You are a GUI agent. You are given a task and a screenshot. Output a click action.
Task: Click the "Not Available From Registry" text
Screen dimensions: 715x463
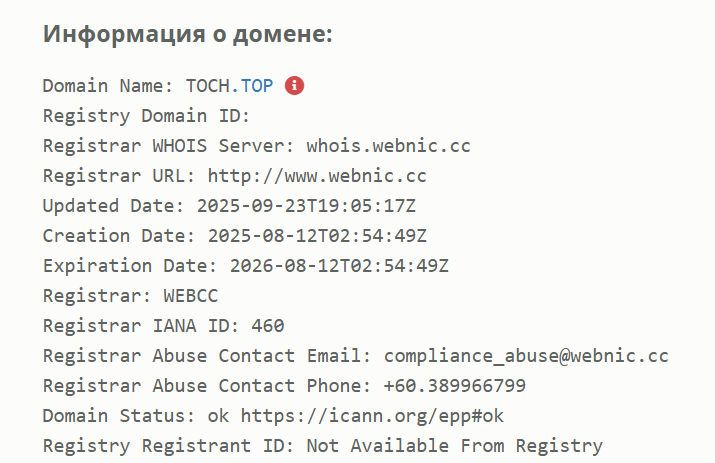pyautogui.click(x=454, y=446)
